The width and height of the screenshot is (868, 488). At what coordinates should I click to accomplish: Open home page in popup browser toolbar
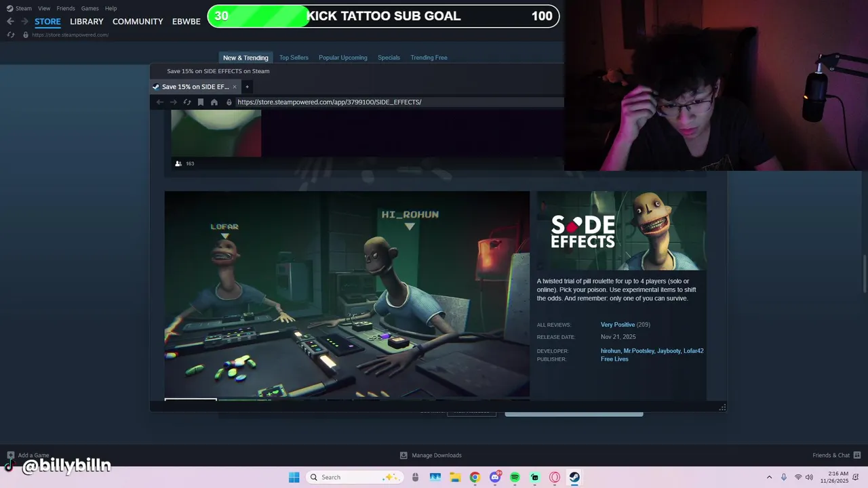pos(214,102)
